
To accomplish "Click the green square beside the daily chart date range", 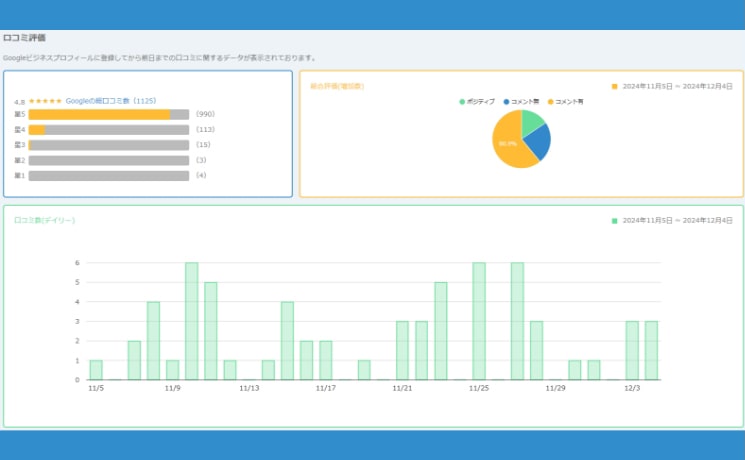I will 614,221.
